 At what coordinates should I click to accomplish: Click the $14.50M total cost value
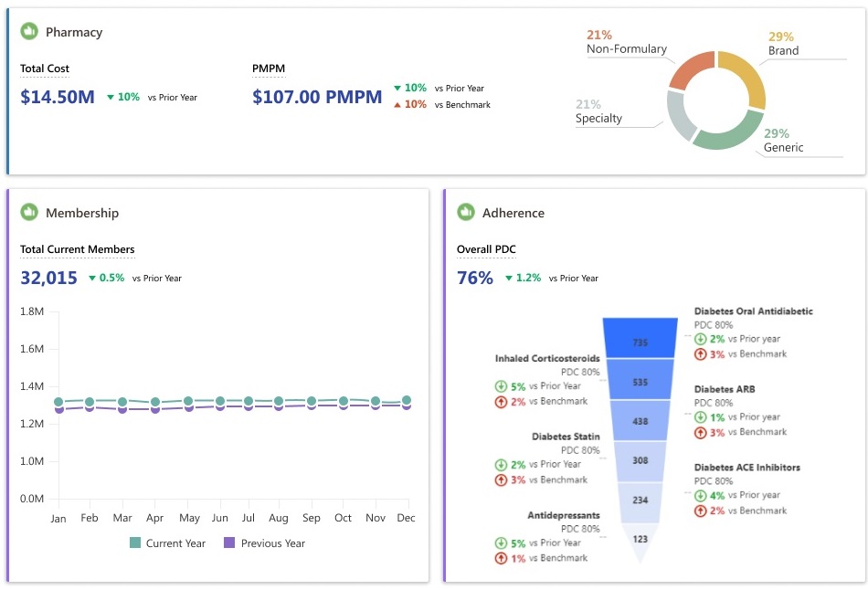click(x=58, y=97)
